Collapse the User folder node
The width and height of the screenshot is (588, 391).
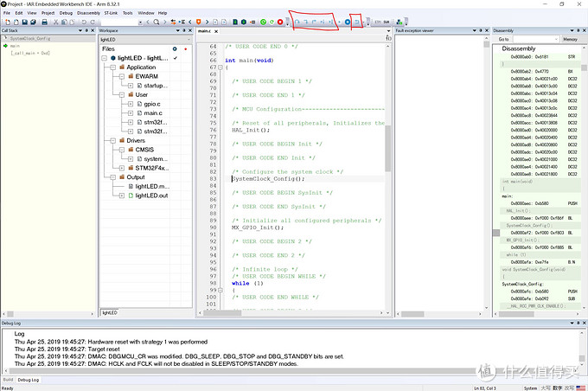[122, 94]
